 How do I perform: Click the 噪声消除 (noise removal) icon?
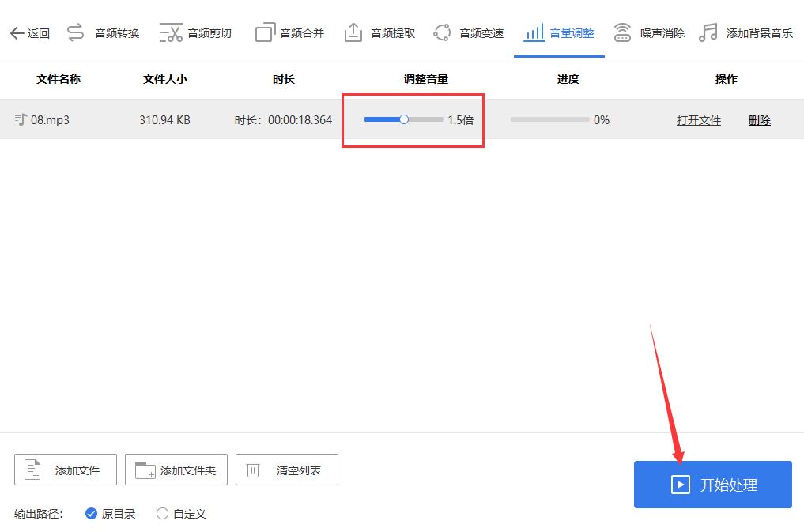[x=623, y=31]
